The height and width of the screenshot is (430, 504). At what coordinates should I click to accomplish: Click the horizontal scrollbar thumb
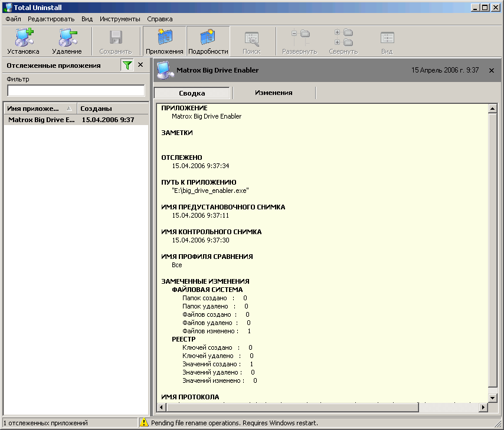[x=292, y=408]
